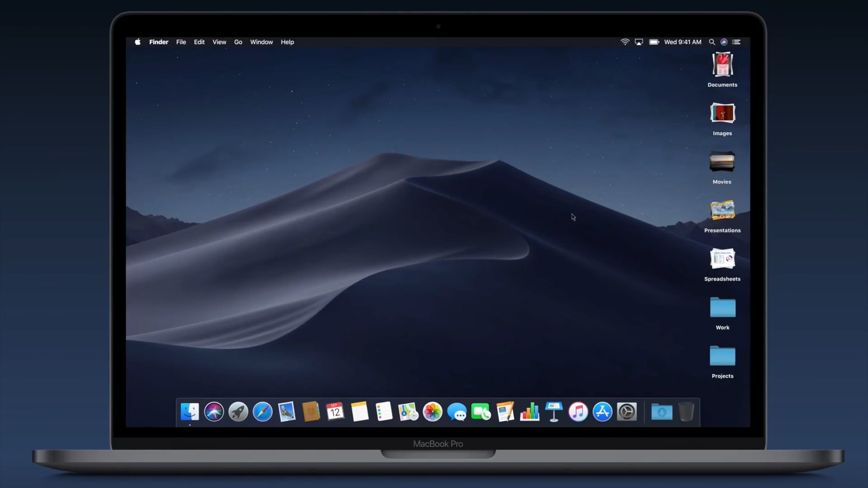Start Messages from the Dock
This screenshot has width=868, height=488.
pos(457,412)
